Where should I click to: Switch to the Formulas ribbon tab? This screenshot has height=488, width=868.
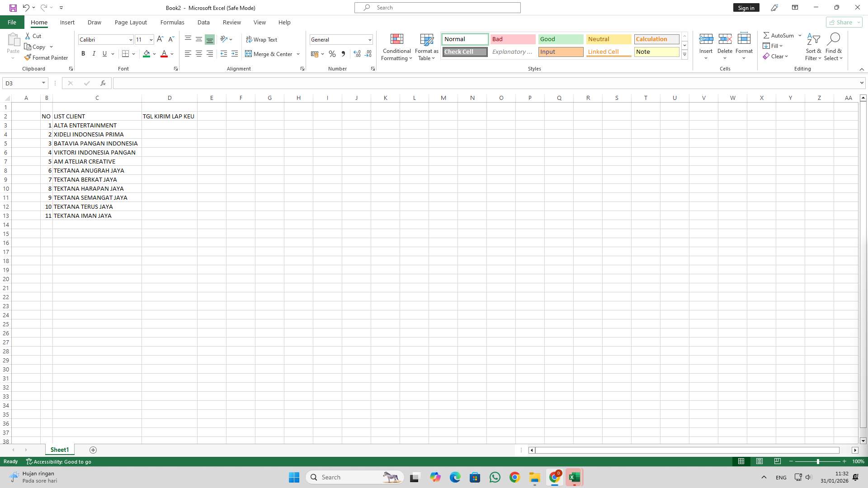coord(172,22)
